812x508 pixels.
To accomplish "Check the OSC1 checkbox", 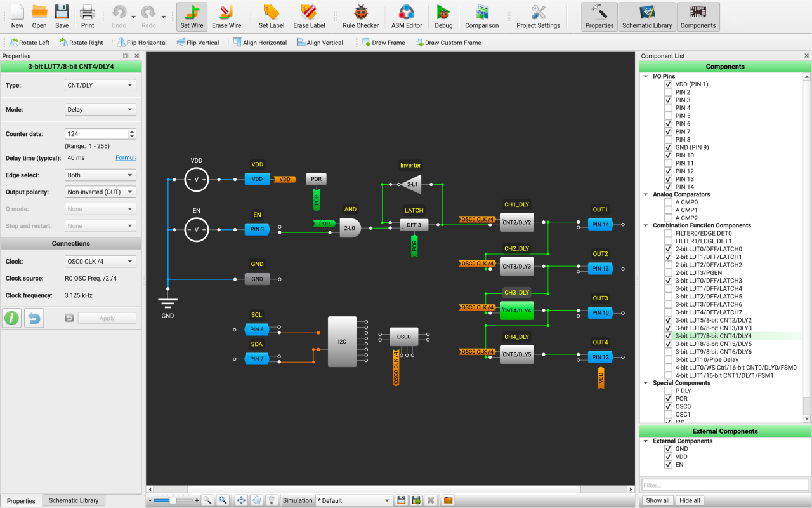I will [x=668, y=415].
